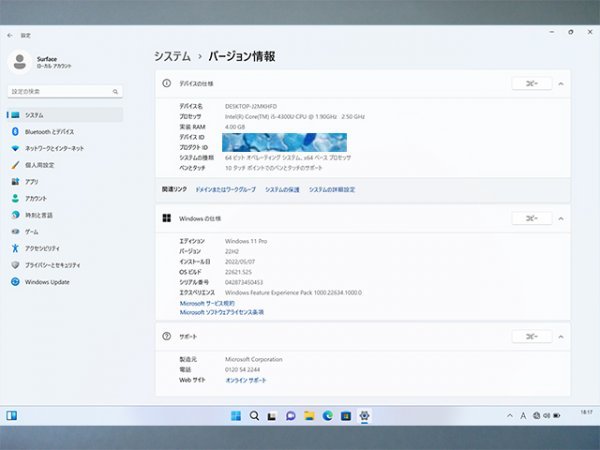
Task: Open the オンライン サポート link
Action: (246, 380)
